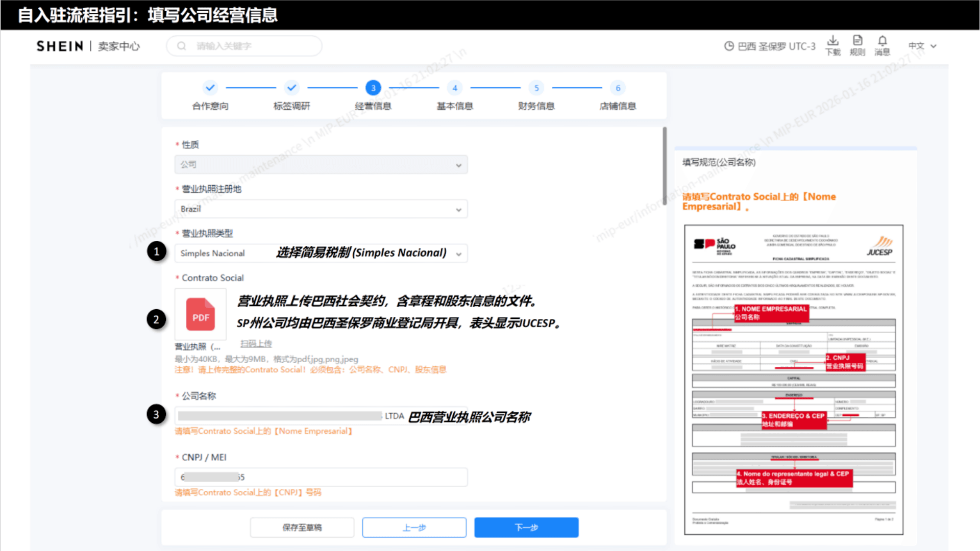Click the 卖家中心 header text

[118, 46]
